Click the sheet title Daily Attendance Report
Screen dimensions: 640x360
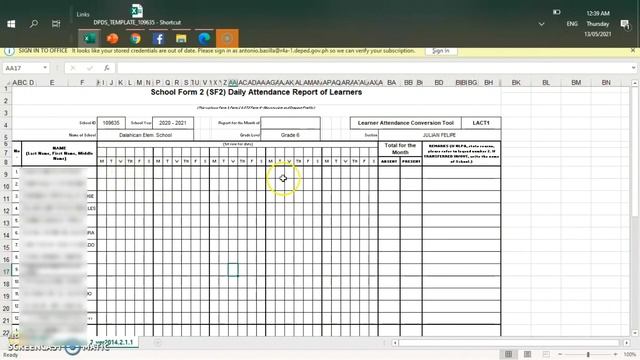(256, 92)
